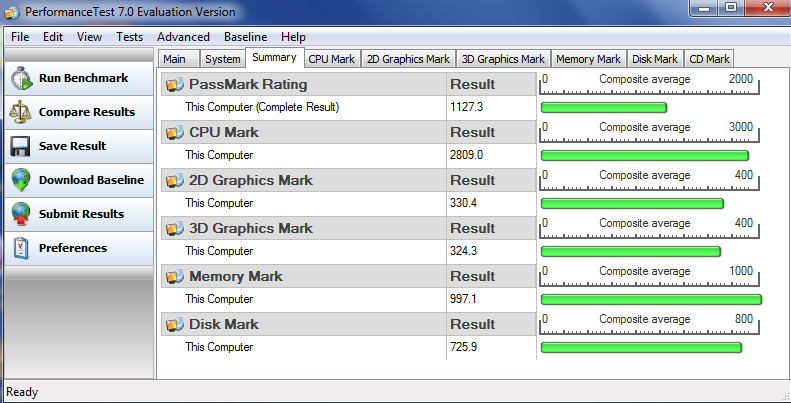Click the 2809.0 CPU result value
791x403 pixels.
coord(466,155)
